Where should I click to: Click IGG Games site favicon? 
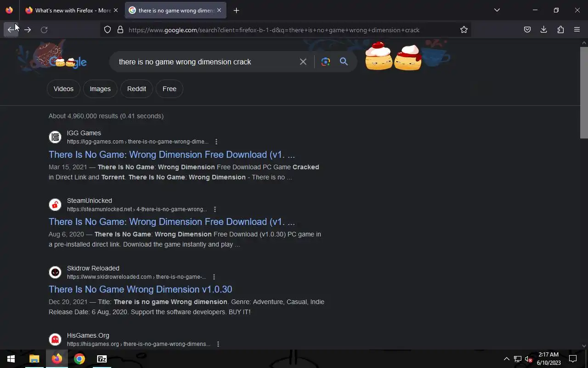click(55, 137)
